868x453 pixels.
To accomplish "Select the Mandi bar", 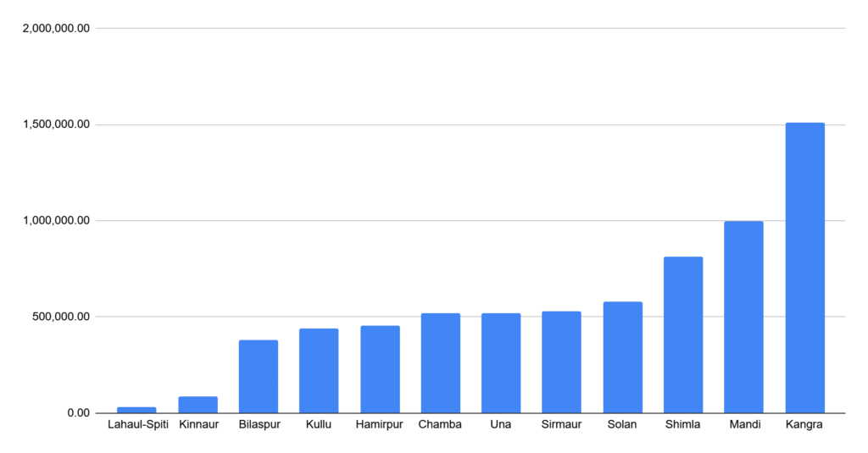I will coord(743,317).
